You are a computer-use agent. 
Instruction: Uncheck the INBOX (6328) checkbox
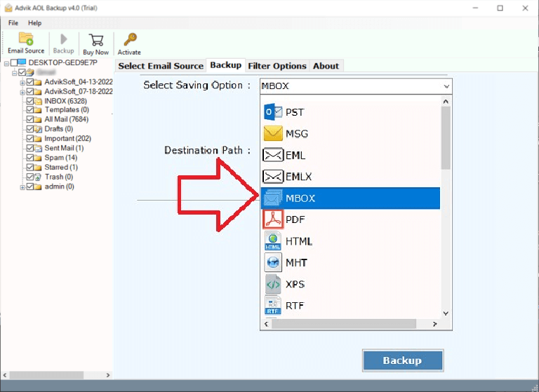point(30,101)
